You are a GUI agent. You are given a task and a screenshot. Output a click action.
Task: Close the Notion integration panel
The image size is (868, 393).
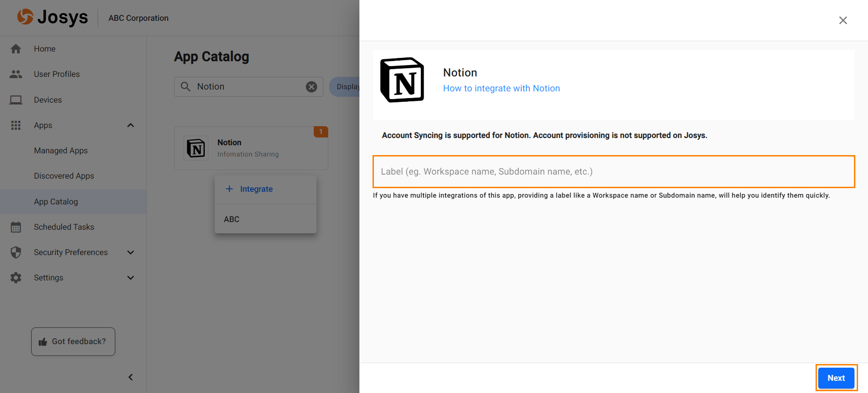pos(843,20)
